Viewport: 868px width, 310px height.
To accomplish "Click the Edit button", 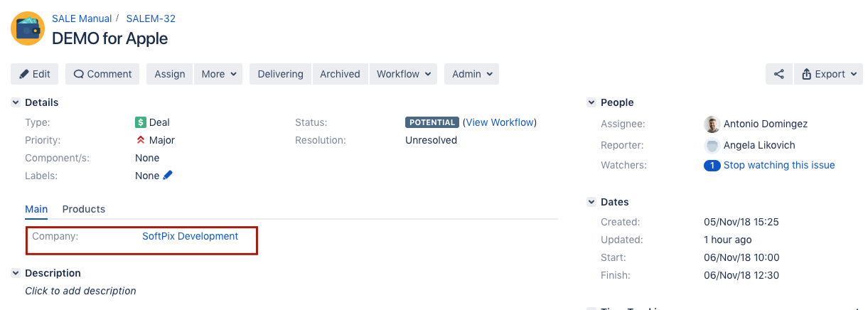I will tap(35, 74).
